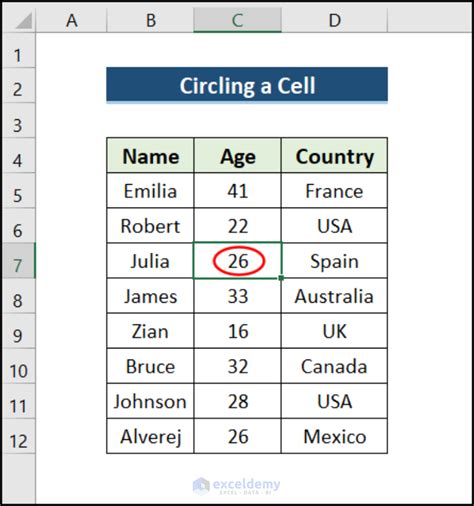Select the Canada cell

point(334,366)
